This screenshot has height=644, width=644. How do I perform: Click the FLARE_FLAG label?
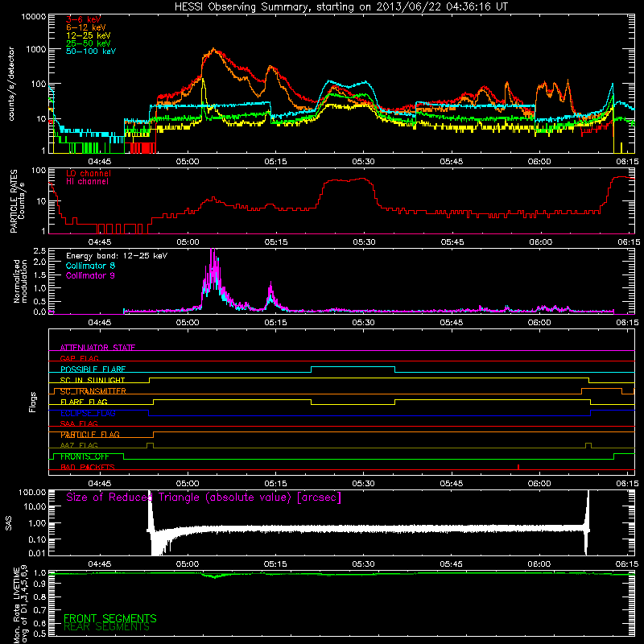[x=84, y=402]
